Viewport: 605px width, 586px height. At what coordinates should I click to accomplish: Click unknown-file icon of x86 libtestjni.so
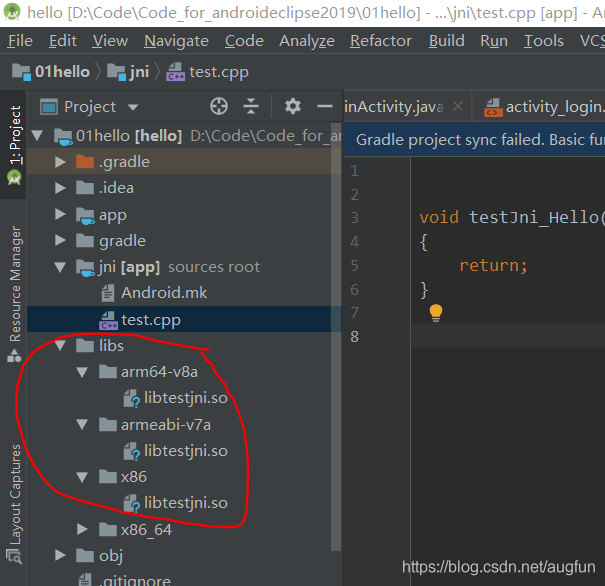(x=132, y=504)
